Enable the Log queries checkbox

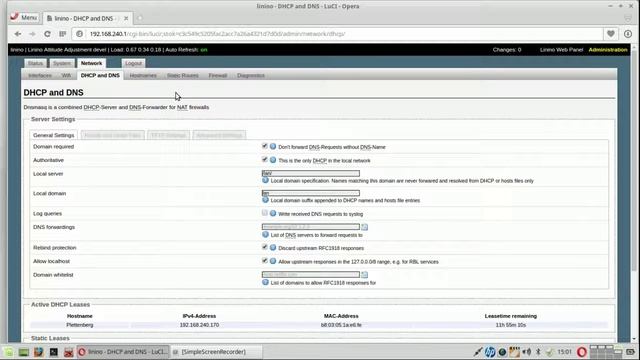click(x=264, y=213)
